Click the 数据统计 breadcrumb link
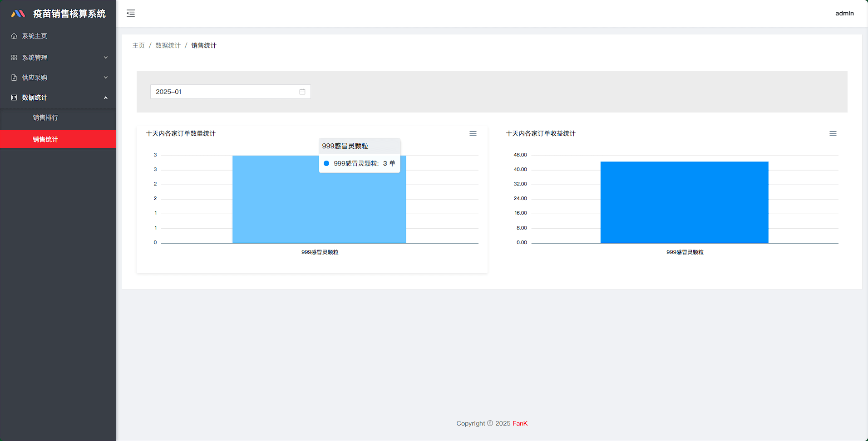This screenshot has width=868, height=441. (x=168, y=45)
